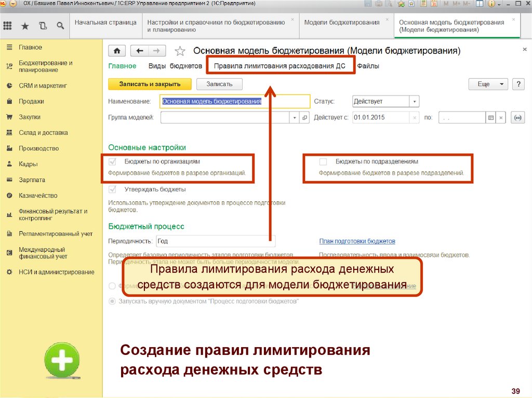532x398 pixels.
Task: Open the Главное menu section
Action: 30,47
